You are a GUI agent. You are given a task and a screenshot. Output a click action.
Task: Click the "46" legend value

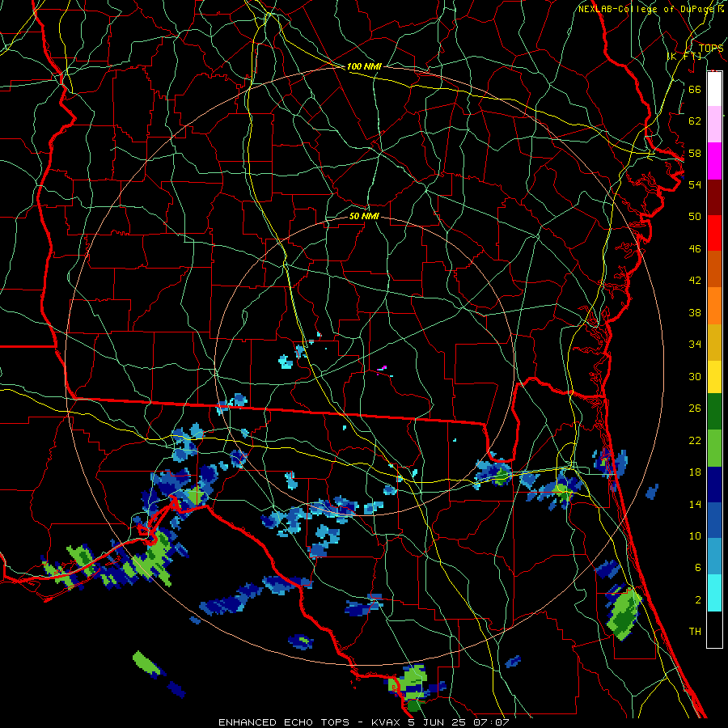(x=695, y=249)
